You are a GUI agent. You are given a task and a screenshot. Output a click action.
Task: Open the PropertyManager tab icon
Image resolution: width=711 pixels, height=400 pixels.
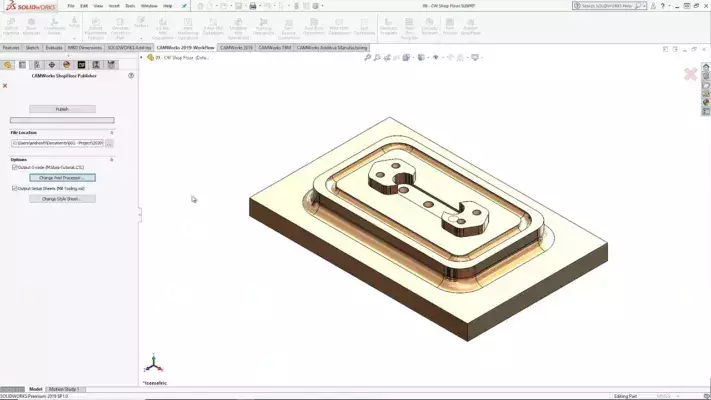pyautogui.click(x=22, y=65)
